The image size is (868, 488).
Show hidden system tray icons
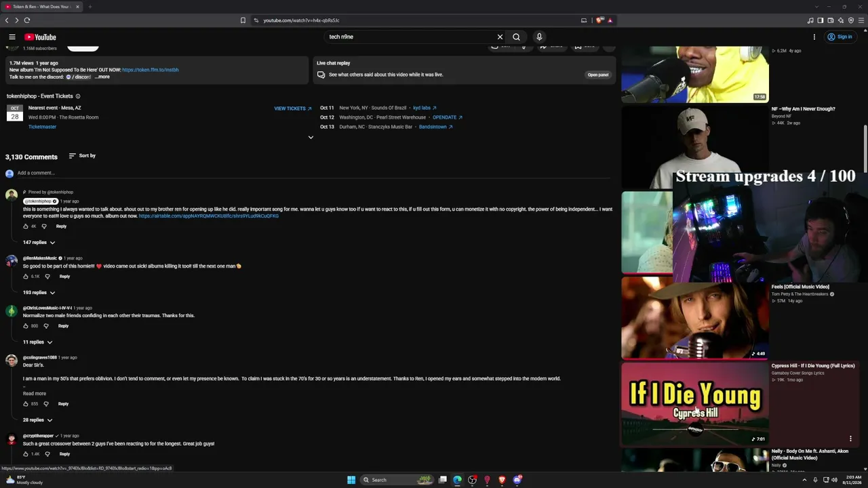(x=804, y=480)
